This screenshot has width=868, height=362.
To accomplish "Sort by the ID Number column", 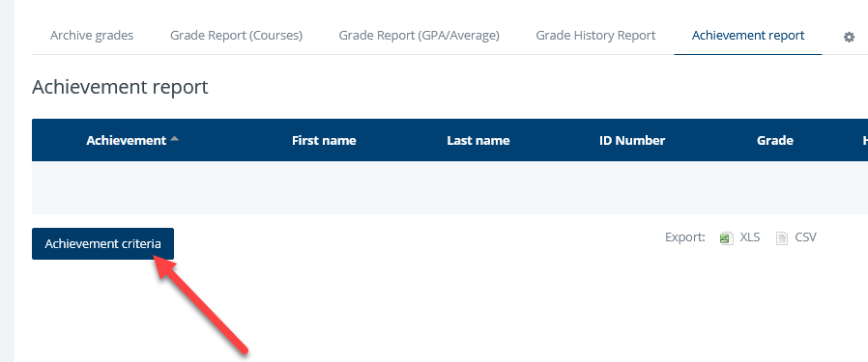I will (632, 140).
